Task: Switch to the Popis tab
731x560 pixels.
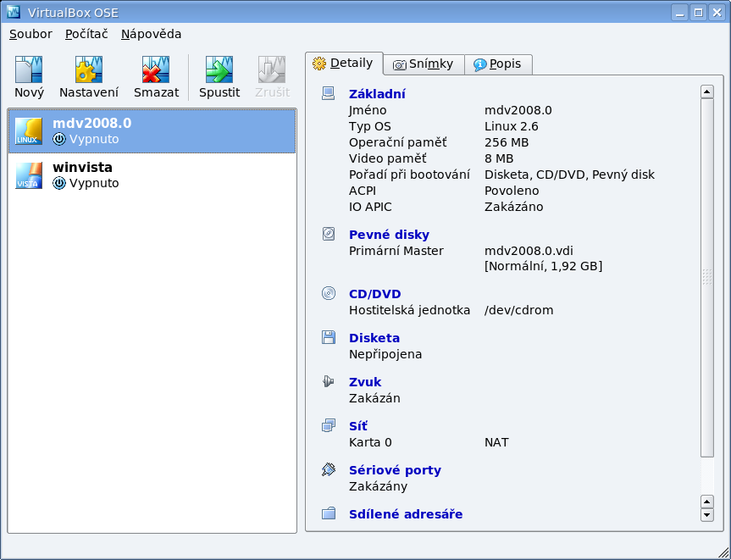Action: tap(498, 64)
